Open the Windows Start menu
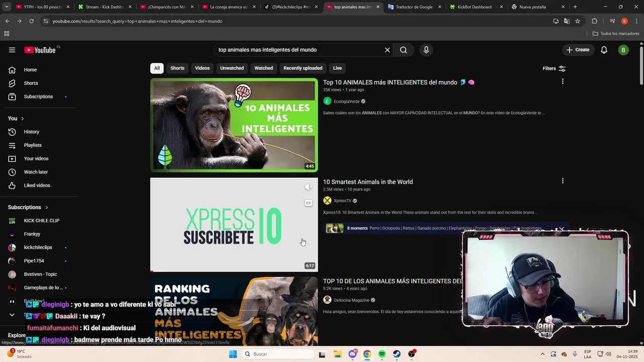 (233, 354)
